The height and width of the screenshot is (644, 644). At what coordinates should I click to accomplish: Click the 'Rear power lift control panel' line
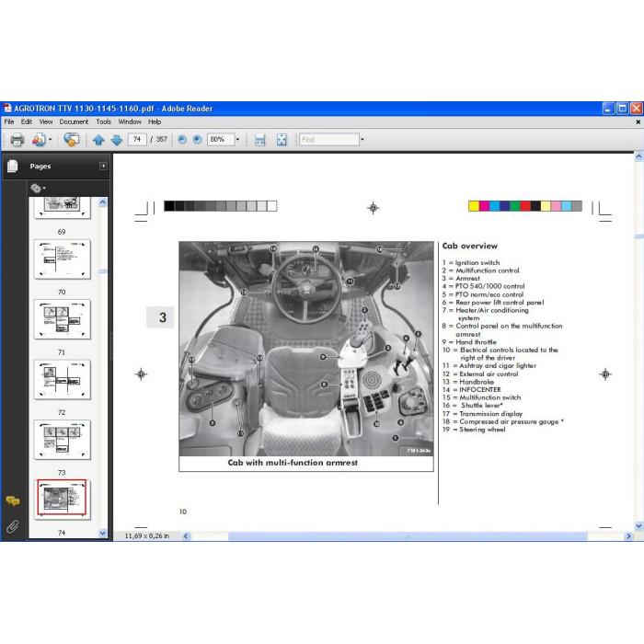click(493, 303)
